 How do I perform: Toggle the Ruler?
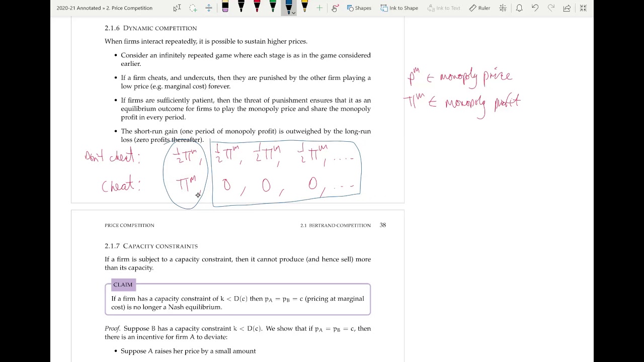point(479,8)
